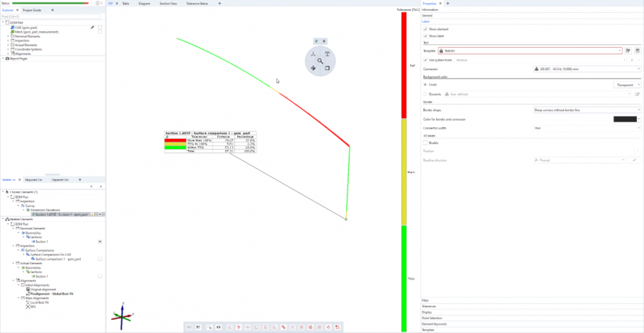Uncheck the Show element checkbox
Screen dimensions: 644x333
425,29
